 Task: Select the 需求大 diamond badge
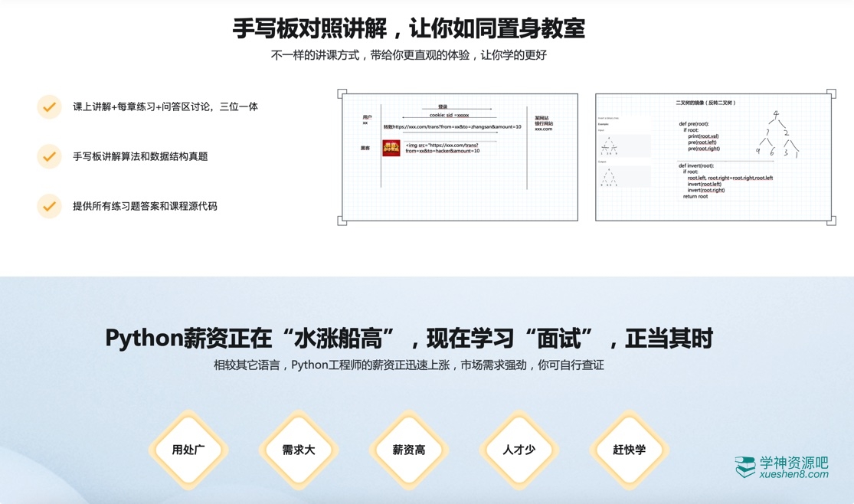[x=299, y=450]
